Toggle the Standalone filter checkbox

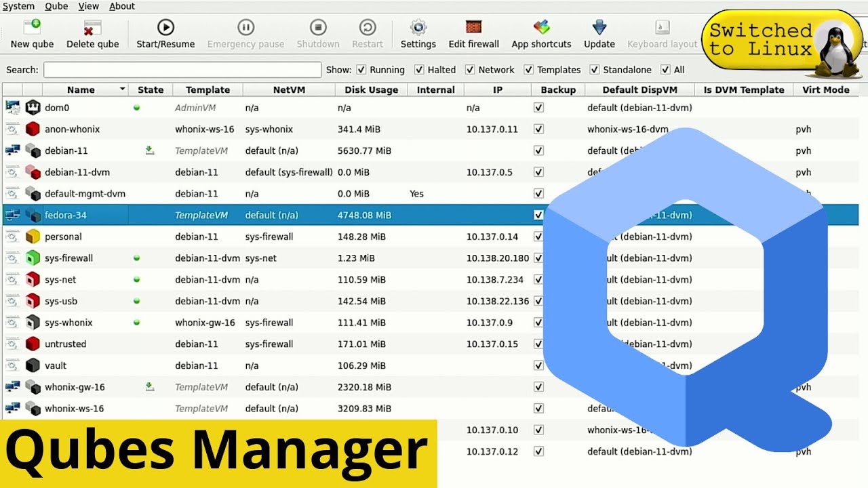point(595,69)
